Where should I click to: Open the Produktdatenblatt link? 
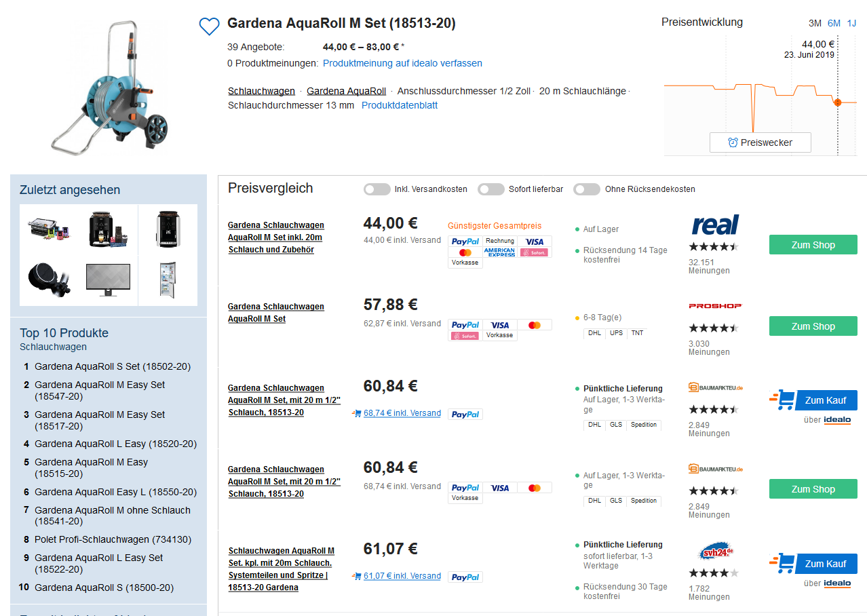point(399,105)
